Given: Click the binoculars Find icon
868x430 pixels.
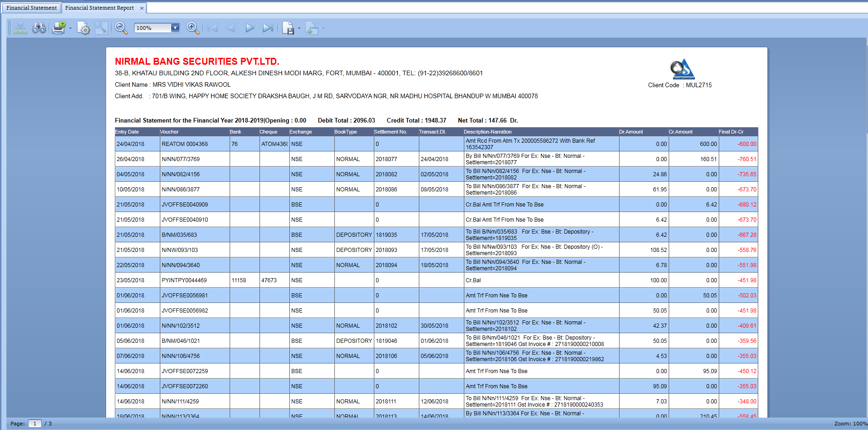Looking at the screenshot, I should pos(39,28).
